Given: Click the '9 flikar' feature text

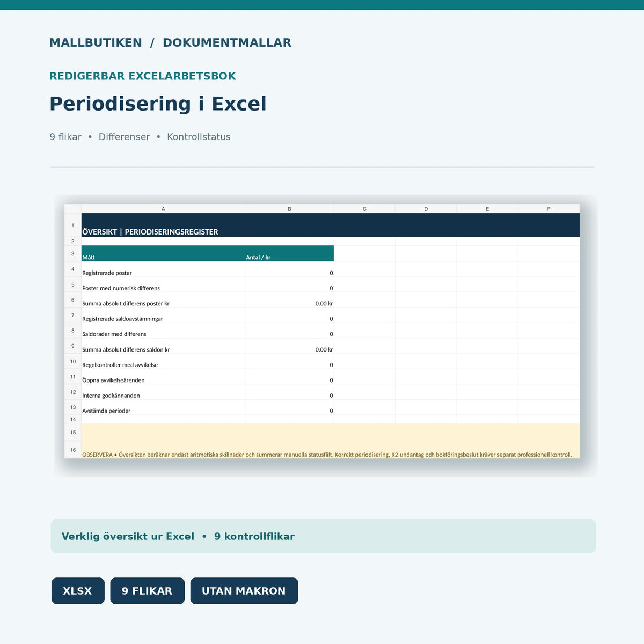Looking at the screenshot, I should [x=65, y=137].
